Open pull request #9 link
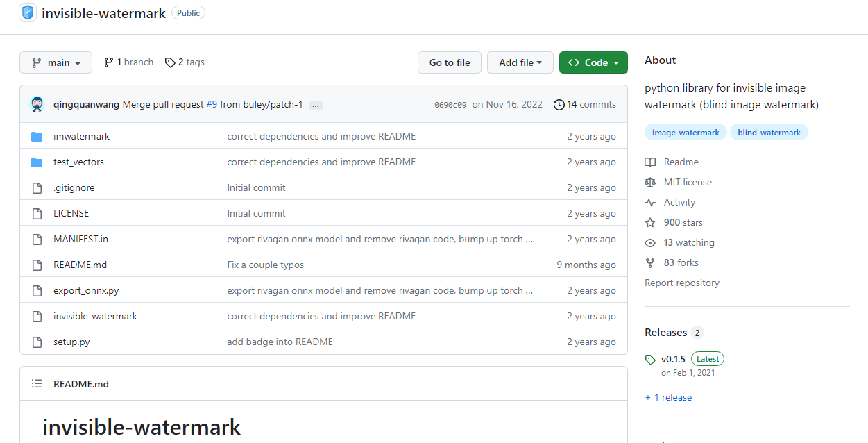Image resolution: width=868 pixels, height=443 pixels. [x=212, y=105]
